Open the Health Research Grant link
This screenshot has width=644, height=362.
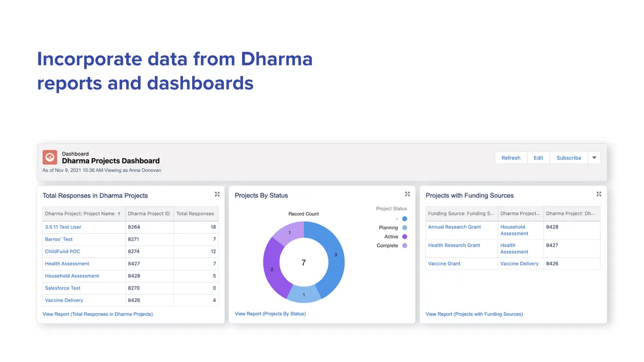click(x=454, y=245)
